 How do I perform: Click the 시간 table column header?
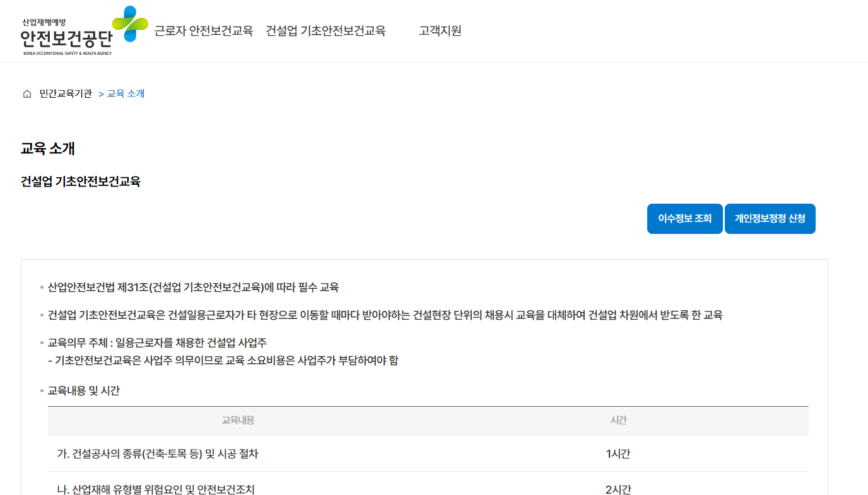click(619, 420)
